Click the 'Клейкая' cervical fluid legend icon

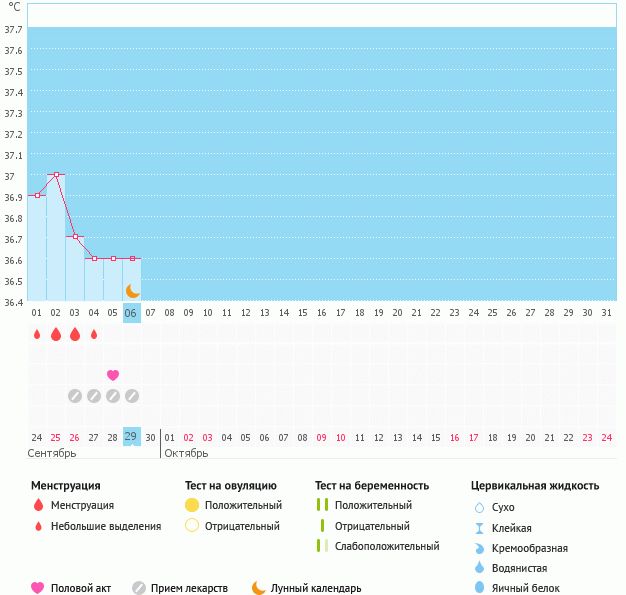(478, 528)
